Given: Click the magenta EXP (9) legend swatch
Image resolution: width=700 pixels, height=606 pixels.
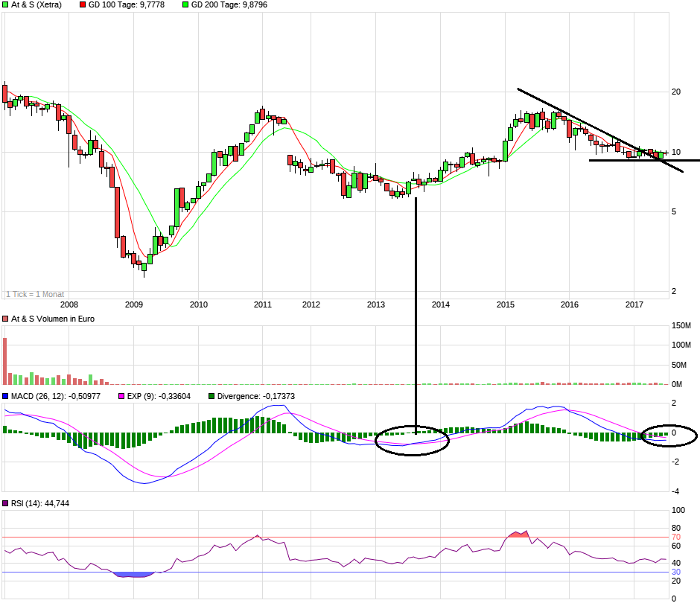Looking at the screenshot, I should (121, 396).
